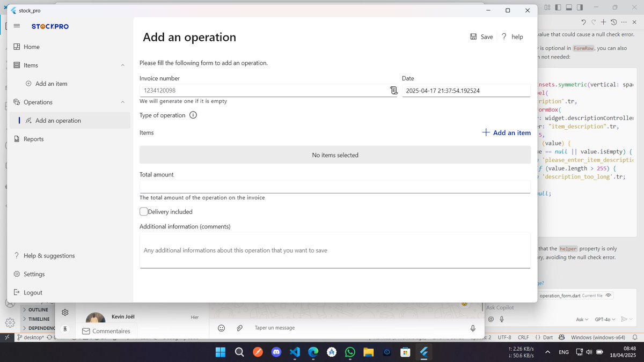Image resolution: width=644 pixels, height=362 pixels.
Task: Open the more actions ellipsis in Copilot panel
Action: 624,22
